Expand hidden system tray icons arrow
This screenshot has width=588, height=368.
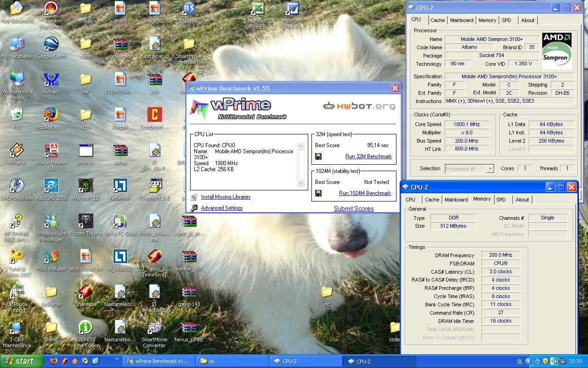click(x=529, y=361)
